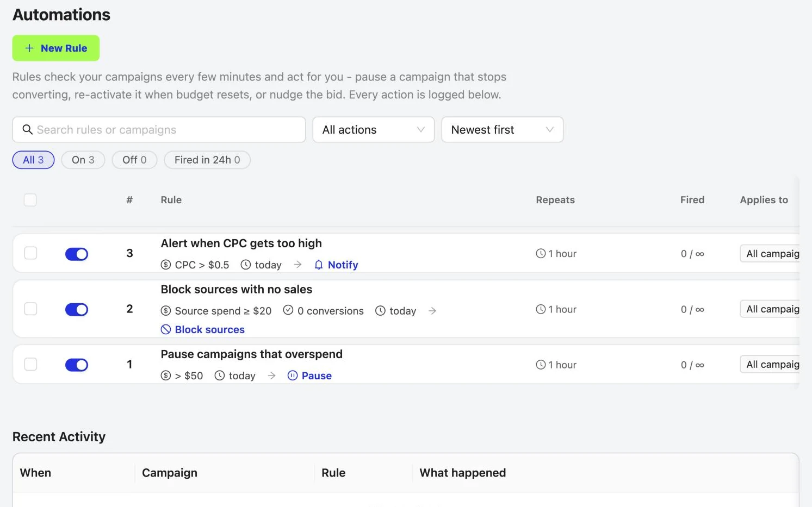Show the Off 0 rules

point(134,160)
